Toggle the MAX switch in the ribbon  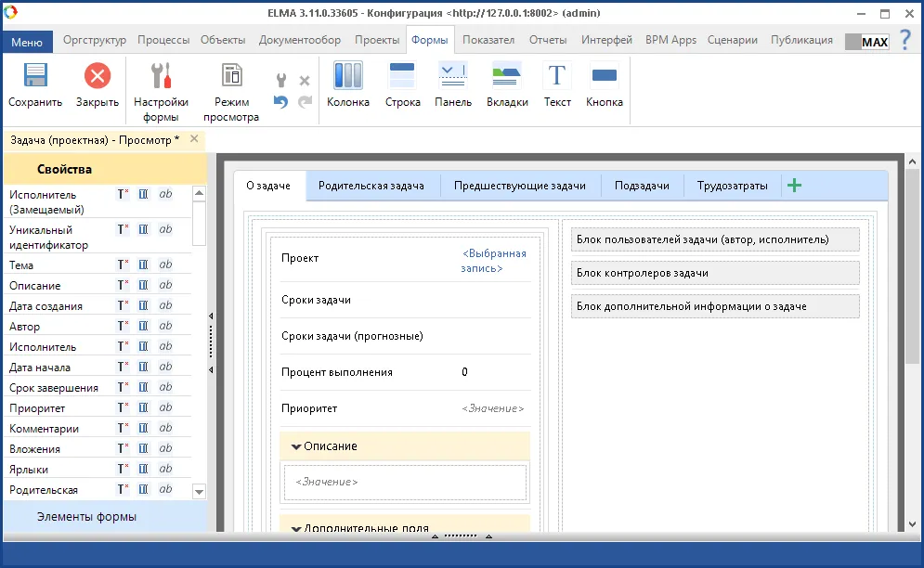tap(866, 42)
